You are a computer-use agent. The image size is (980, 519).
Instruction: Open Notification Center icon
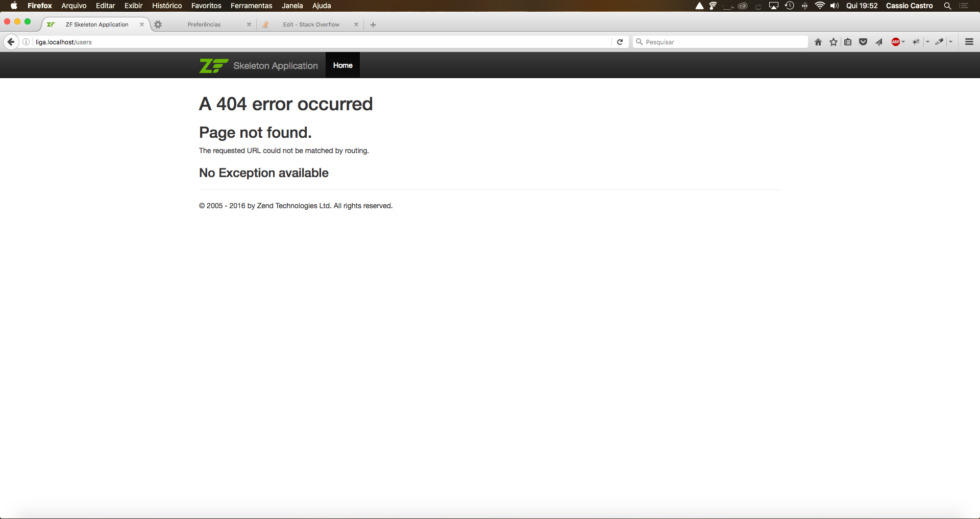[964, 6]
